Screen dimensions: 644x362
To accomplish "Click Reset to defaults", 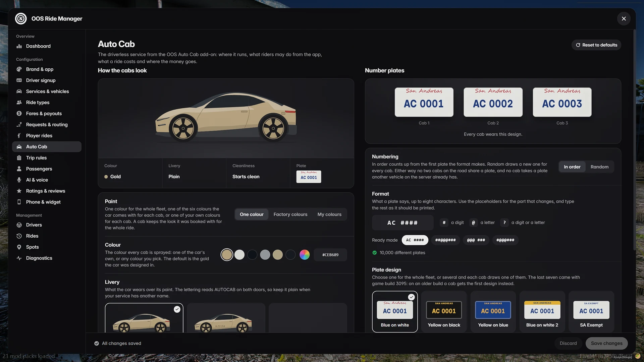I will click(596, 45).
